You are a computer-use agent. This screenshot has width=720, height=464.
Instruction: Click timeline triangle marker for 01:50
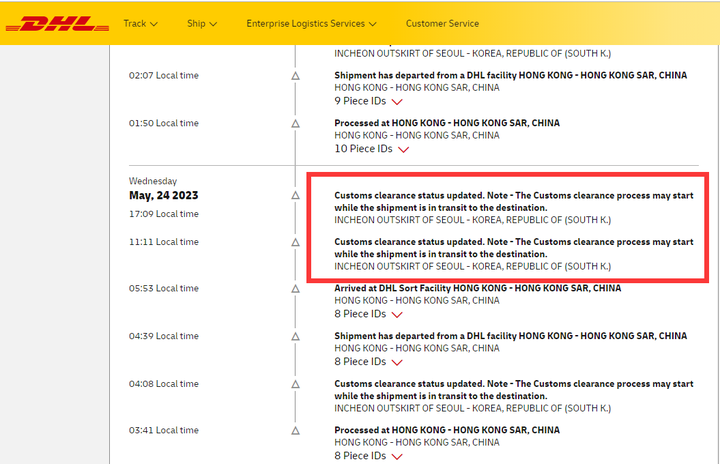click(295, 124)
